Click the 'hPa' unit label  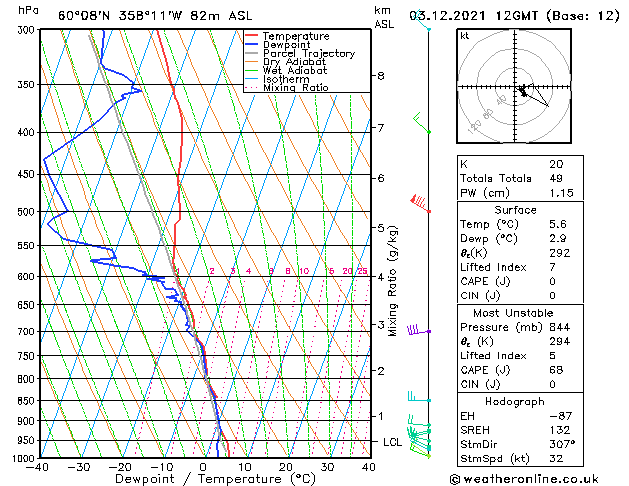pyautogui.click(x=28, y=10)
